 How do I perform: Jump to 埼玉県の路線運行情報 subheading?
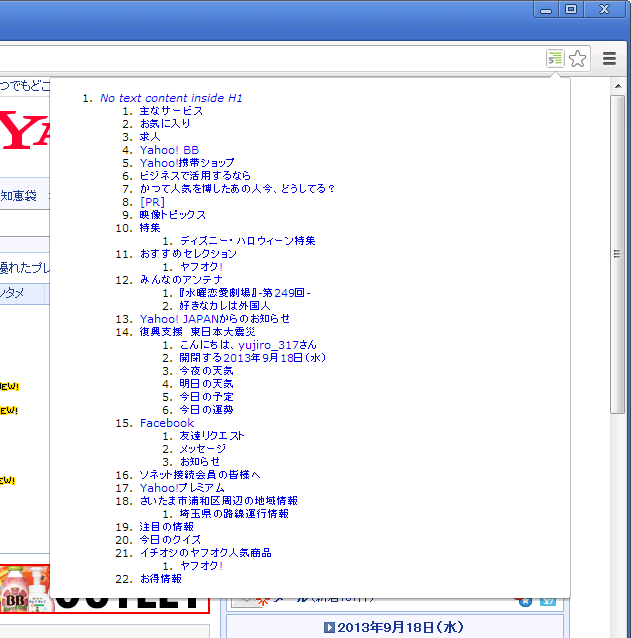pyautogui.click(x=234, y=514)
